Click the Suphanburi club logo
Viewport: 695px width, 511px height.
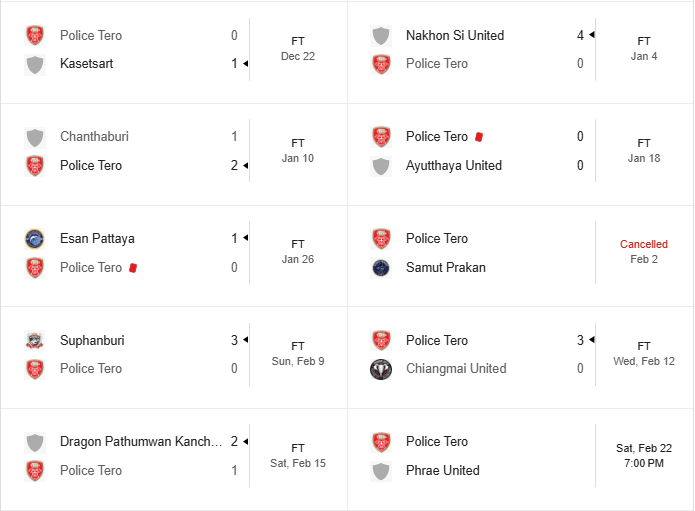[x=35, y=340]
